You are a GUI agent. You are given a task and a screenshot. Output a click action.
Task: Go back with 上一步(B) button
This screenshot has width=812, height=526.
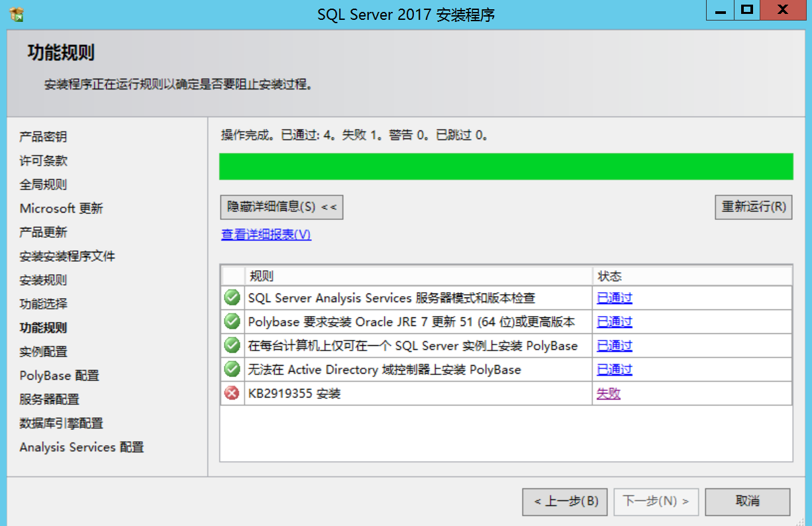565,501
